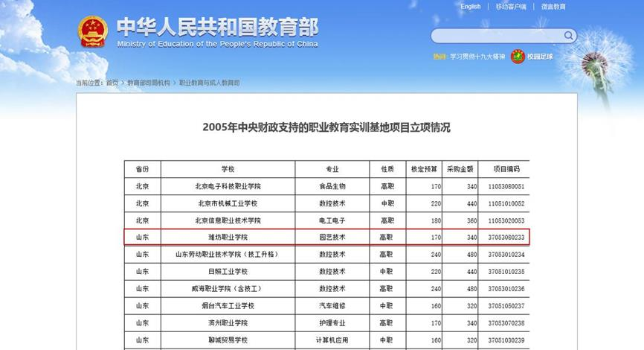Click 北京 in 北京电子科技职业学院 row
This screenshot has width=644, height=350.
point(143,186)
